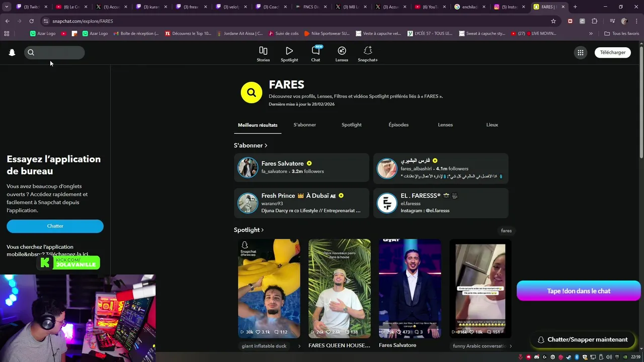Open the tab search dropdown in Chrome
The image size is (644, 362).
pyautogui.click(x=7, y=7)
